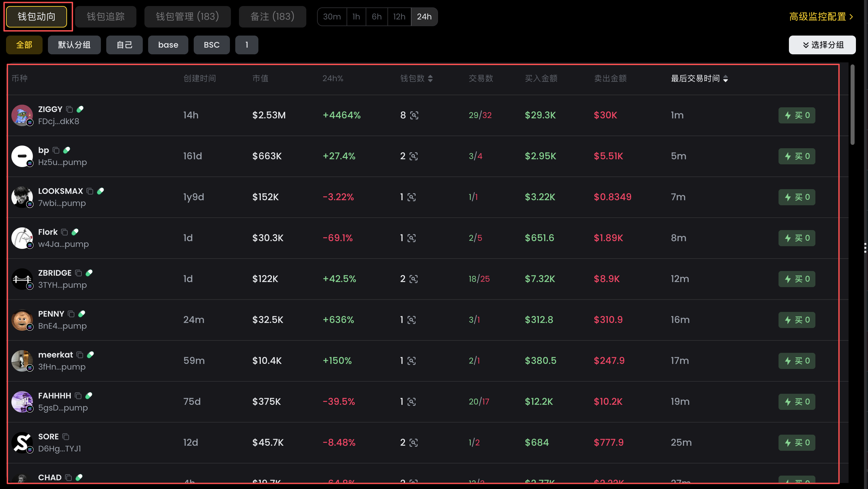
Task: Click pill icon beside FAHHHH
Action: pyautogui.click(x=89, y=395)
